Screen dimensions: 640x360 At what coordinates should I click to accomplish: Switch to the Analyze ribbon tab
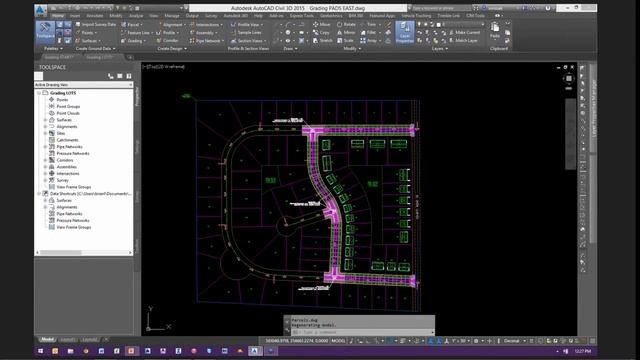[x=136, y=16]
